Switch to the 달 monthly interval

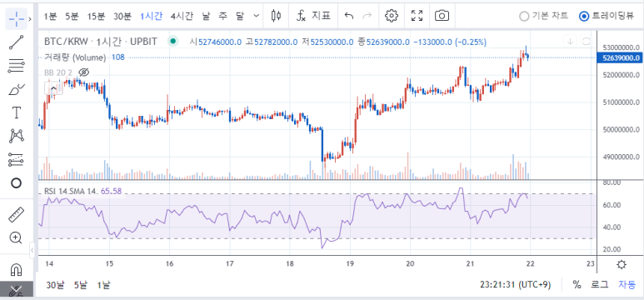tap(240, 16)
